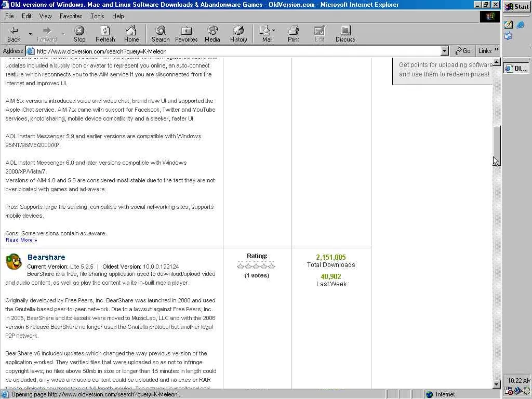Click the 2,151,005 total downloads number
532x399 pixels.
tap(331, 257)
